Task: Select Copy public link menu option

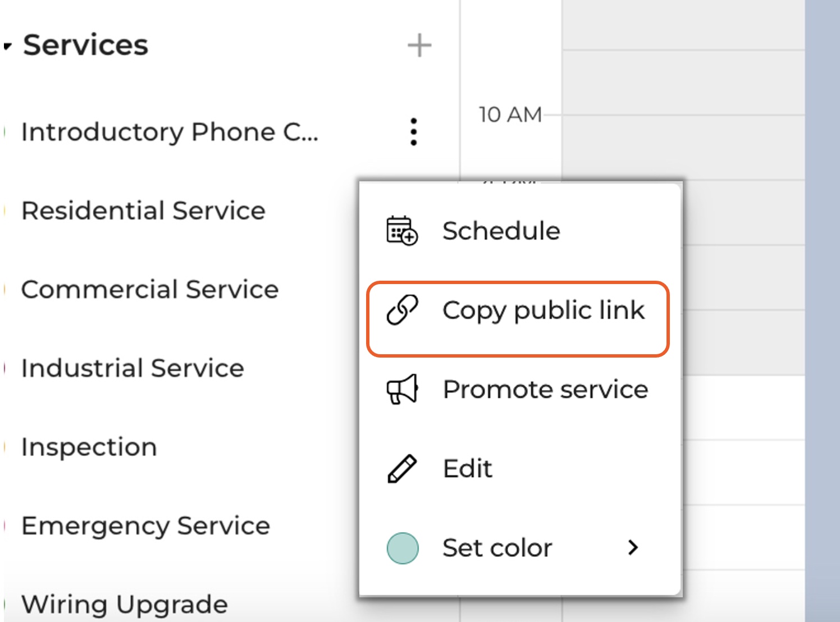Action: [x=543, y=310]
